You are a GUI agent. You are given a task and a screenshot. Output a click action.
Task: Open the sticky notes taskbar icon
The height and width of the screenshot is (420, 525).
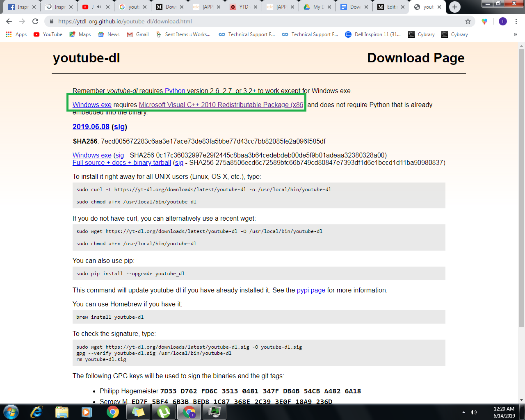click(x=138, y=412)
